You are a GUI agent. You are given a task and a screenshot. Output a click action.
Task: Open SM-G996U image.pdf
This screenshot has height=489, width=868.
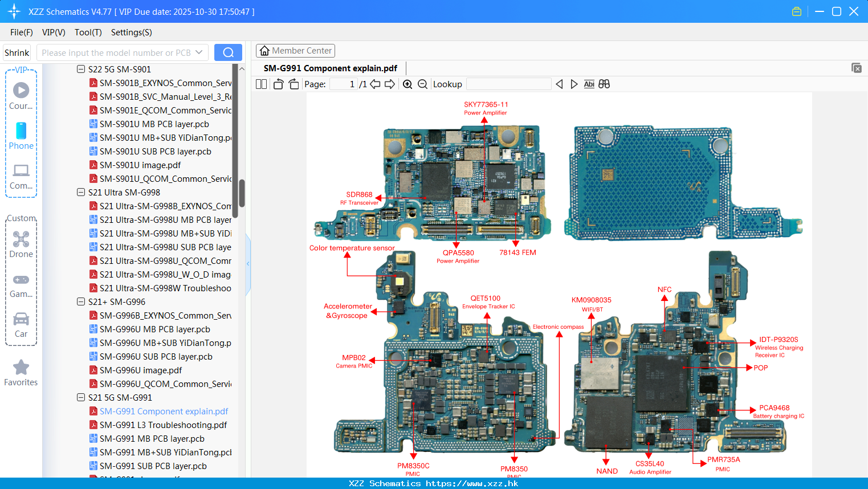point(141,370)
